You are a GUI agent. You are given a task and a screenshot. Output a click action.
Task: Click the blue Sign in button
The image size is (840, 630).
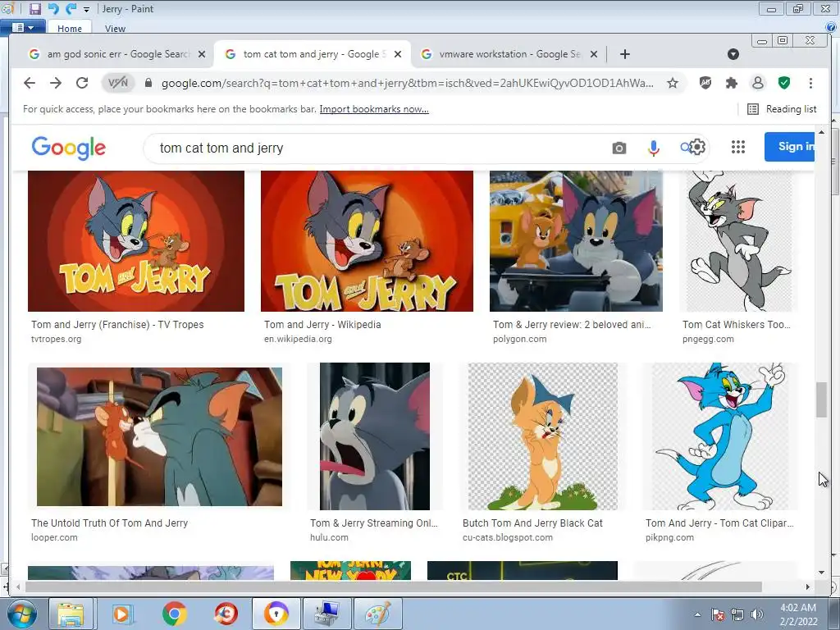pos(790,147)
